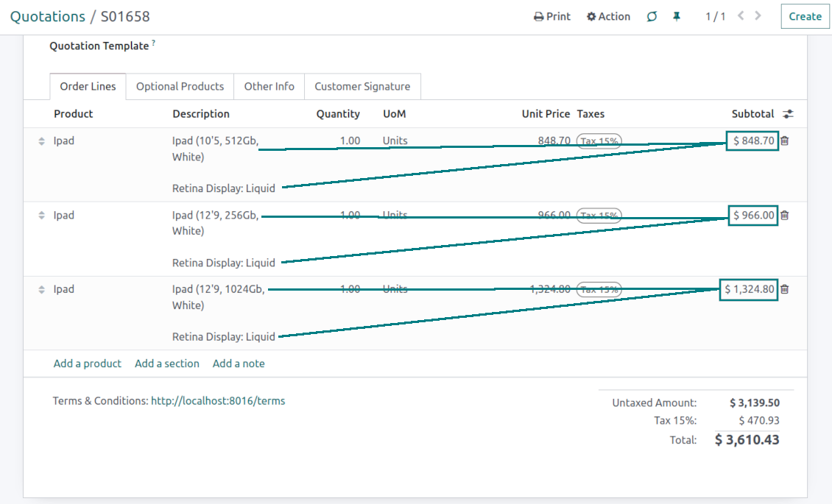The width and height of the screenshot is (832, 504).
Task: Switch to Optional Products tab
Action: point(180,86)
